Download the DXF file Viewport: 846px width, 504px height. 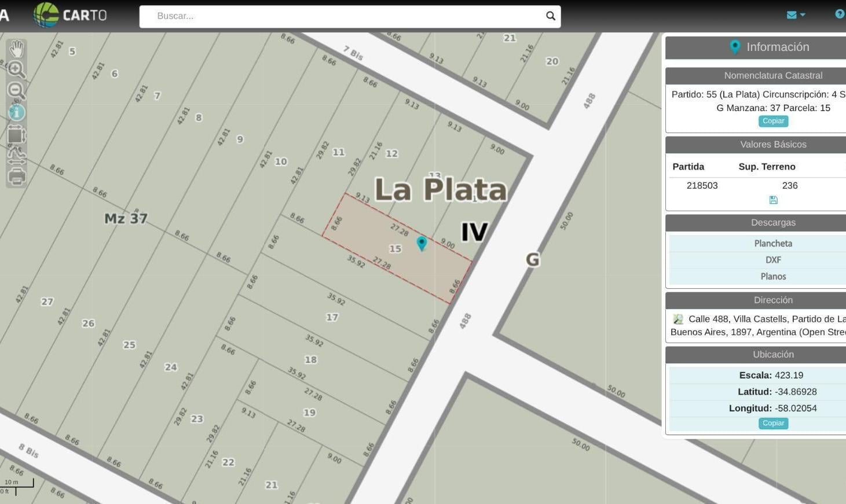click(x=773, y=260)
